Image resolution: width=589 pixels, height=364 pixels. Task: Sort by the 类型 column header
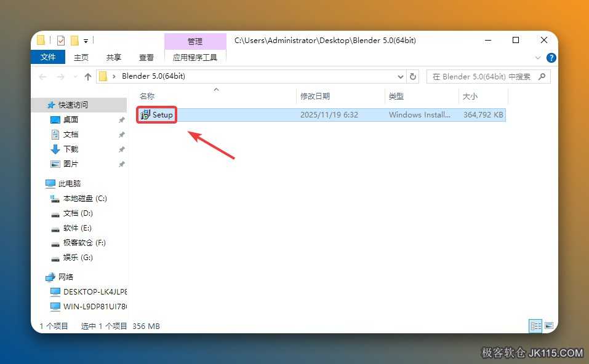coord(396,96)
